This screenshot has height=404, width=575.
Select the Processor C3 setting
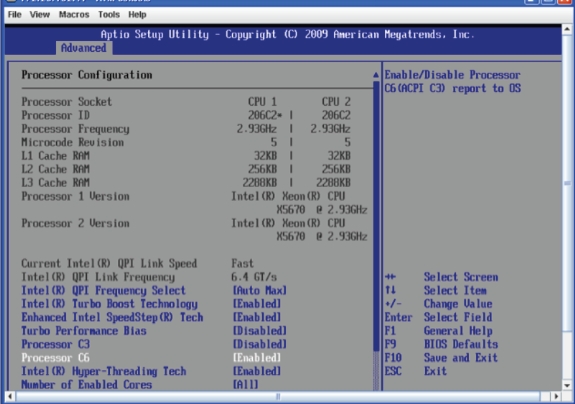coord(55,344)
